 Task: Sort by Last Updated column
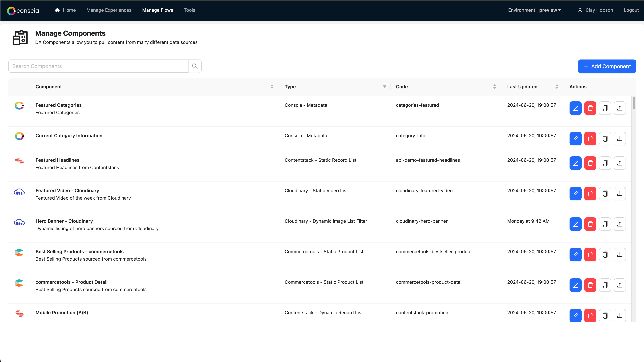[556, 87]
